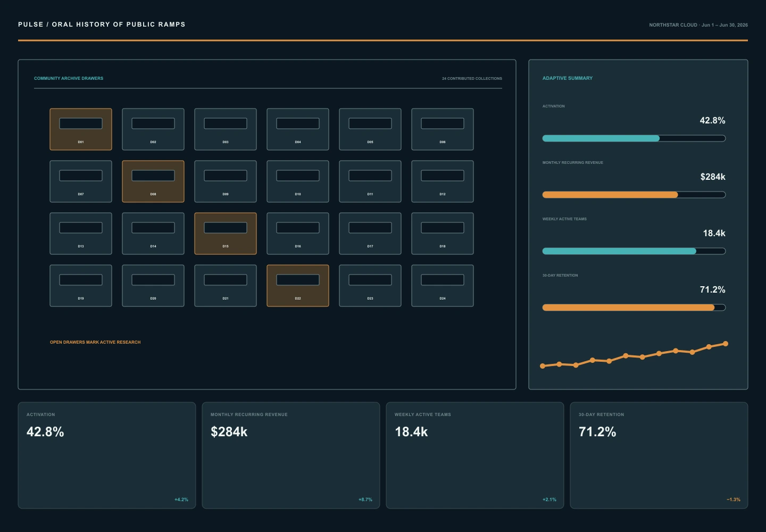This screenshot has width=766, height=532.
Task: Open archive drawer D24
Action: click(x=443, y=286)
